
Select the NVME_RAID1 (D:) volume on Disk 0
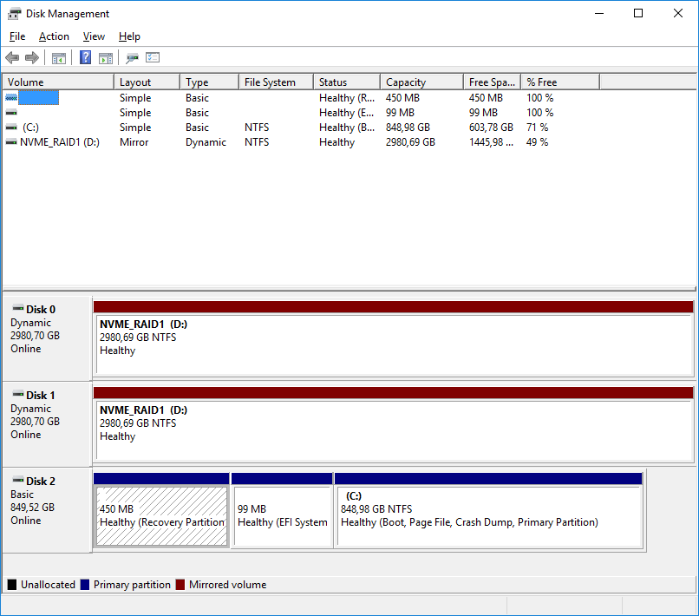point(394,338)
